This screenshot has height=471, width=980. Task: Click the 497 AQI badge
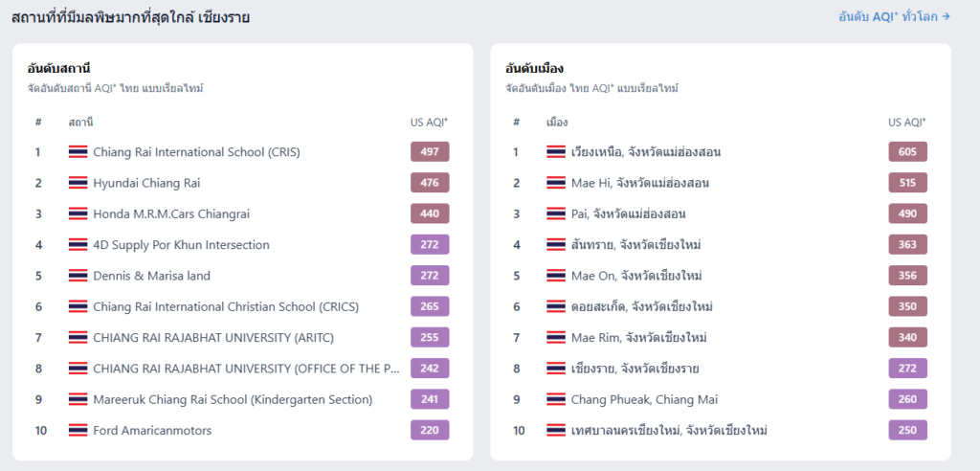[x=430, y=152]
